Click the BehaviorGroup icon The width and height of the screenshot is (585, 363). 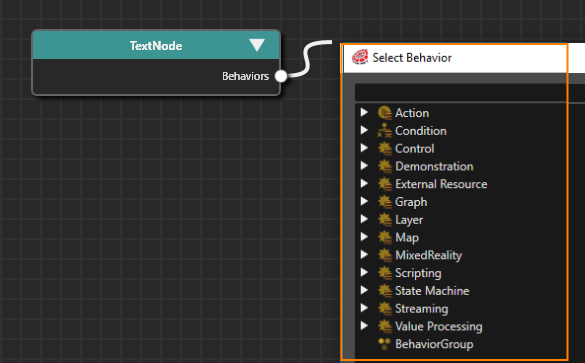(x=384, y=344)
